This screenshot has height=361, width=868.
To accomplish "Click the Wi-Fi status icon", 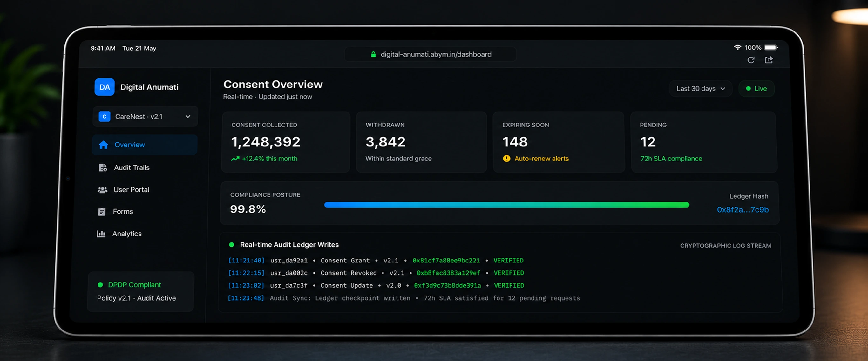I will [738, 48].
